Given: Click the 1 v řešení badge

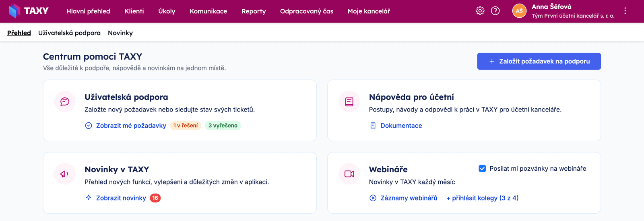Looking at the screenshot, I should (x=186, y=126).
